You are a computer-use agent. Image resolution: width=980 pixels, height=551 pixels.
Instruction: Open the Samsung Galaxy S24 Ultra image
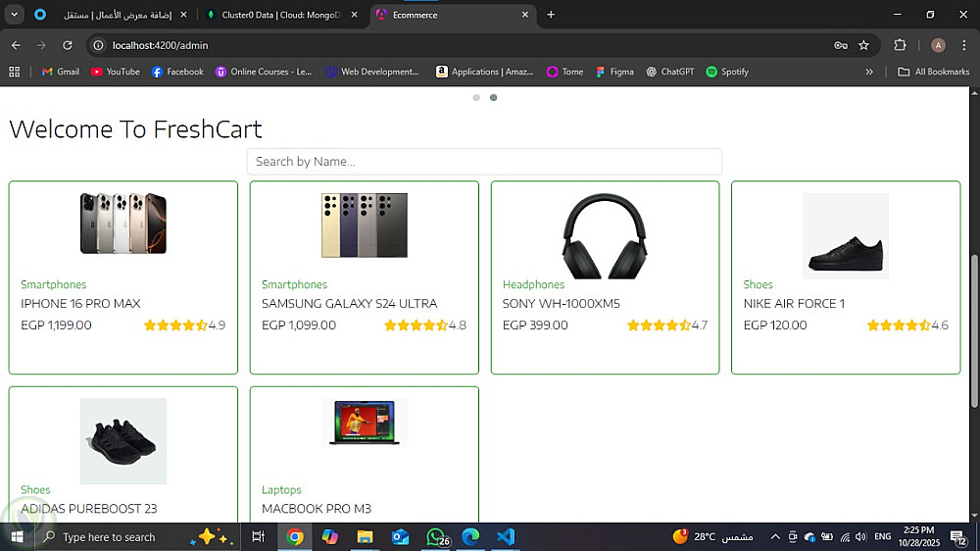coord(365,225)
